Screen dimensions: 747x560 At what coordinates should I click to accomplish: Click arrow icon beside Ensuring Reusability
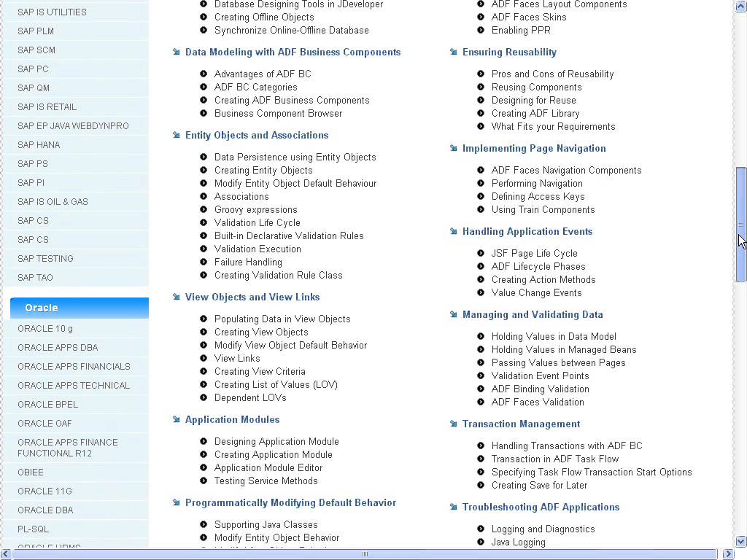coord(454,52)
